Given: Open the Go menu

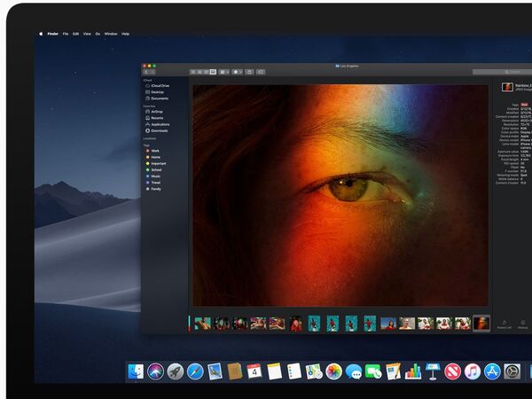Looking at the screenshot, I should coord(98,34).
